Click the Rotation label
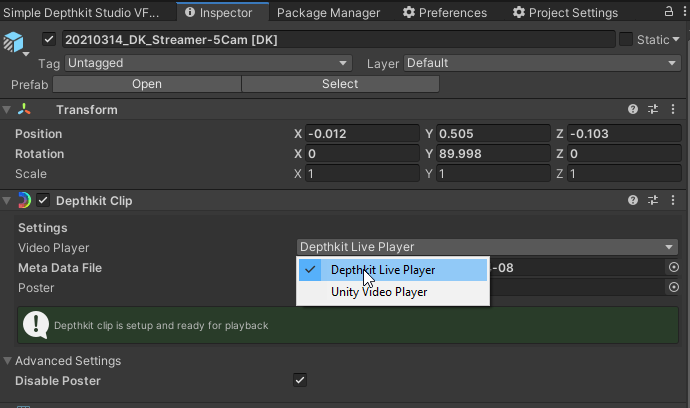The height and width of the screenshot is (408, 690). (x=39, y=154)
